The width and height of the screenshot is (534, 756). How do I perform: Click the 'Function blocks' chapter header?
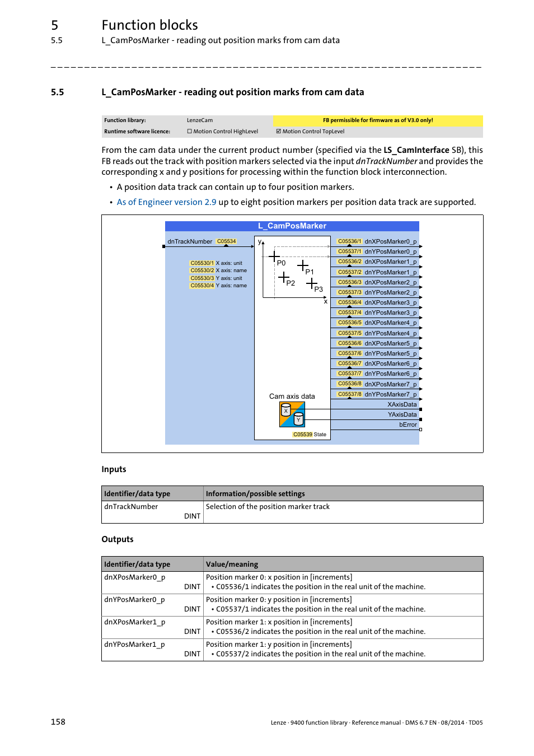pyautogui.click(x=150, y=25)
